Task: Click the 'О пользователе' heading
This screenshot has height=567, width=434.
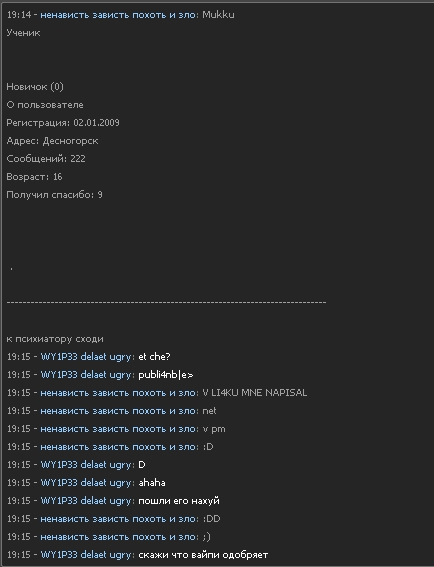Action: pyautogui.click(x=45, y=105)
